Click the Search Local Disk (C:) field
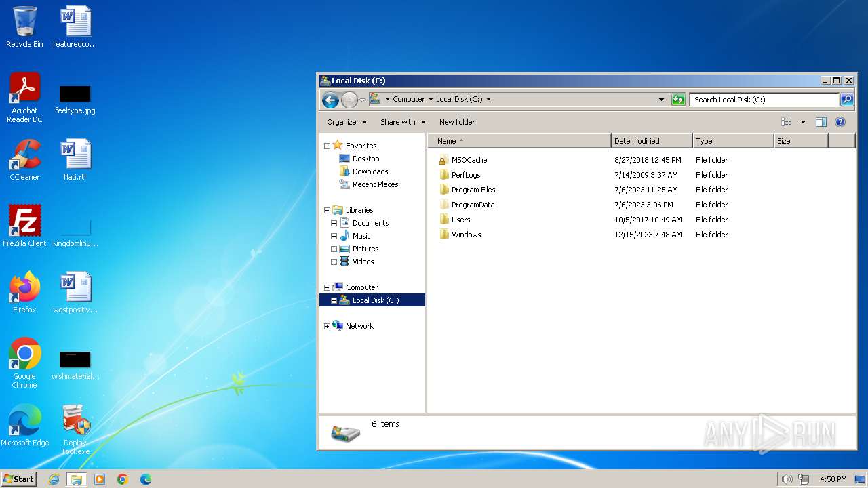 [x=764, y=100]
